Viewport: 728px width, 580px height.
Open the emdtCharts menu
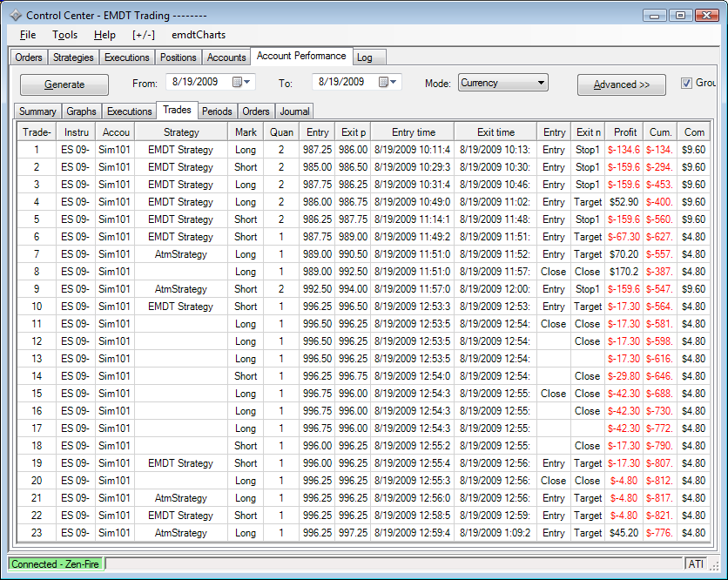tap(199, 35)
